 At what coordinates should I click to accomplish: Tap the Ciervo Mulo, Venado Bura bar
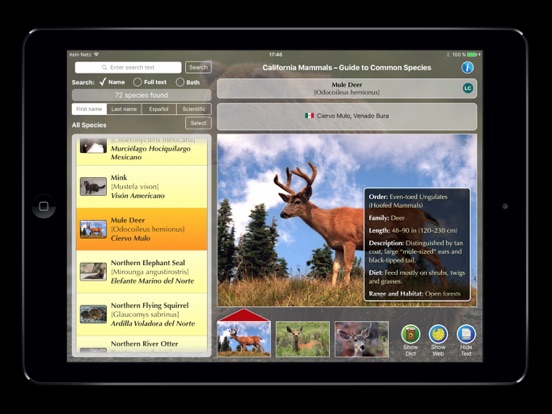[347, 116]
